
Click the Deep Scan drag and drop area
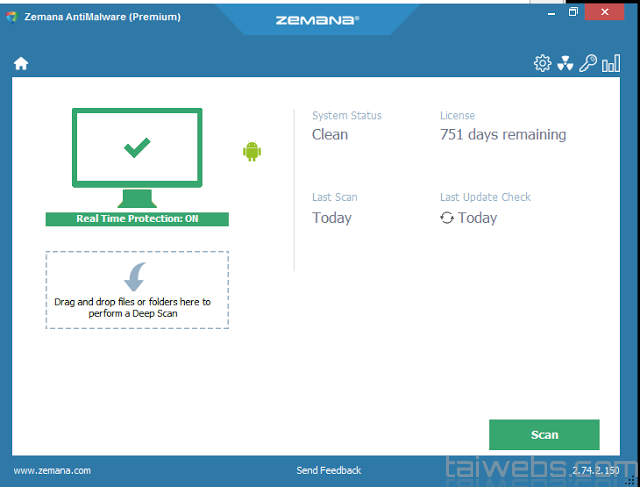[x=137, y=290]
